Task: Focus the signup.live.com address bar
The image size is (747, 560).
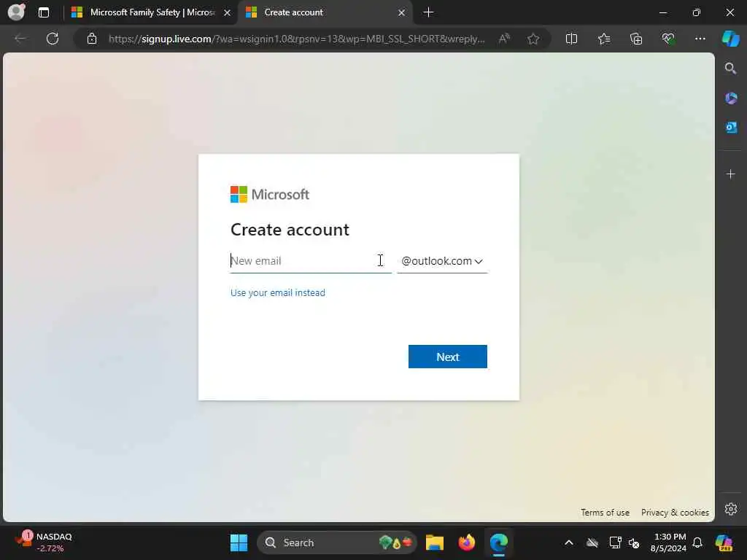Action: click(296, 39)
